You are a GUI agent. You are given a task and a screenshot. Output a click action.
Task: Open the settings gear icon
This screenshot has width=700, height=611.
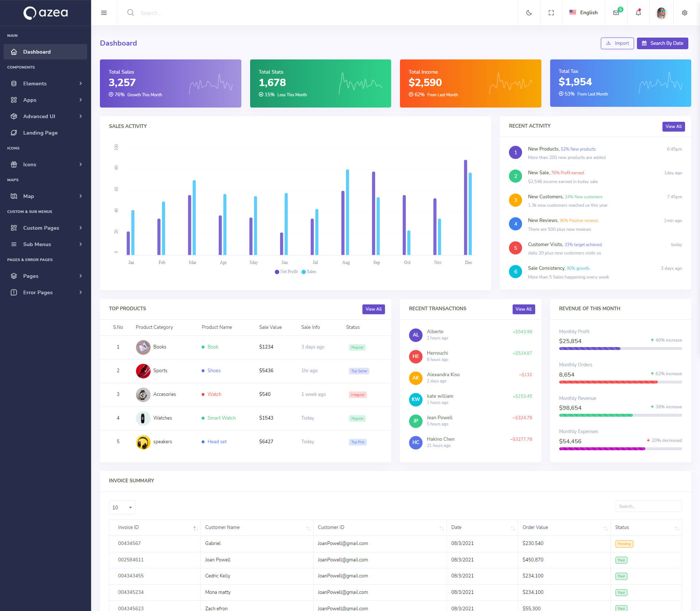point(685,13)
